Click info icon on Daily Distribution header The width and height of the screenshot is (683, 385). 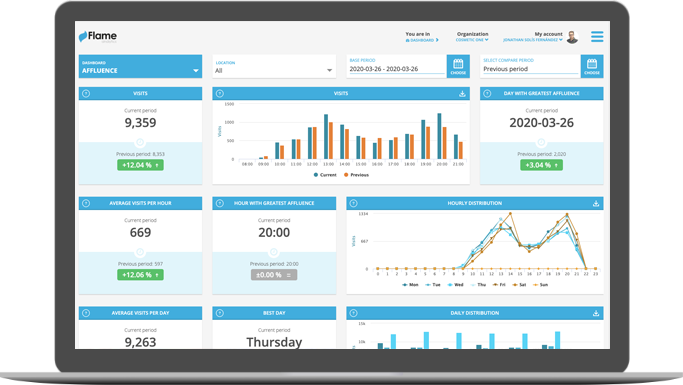(x=353, y=313)
